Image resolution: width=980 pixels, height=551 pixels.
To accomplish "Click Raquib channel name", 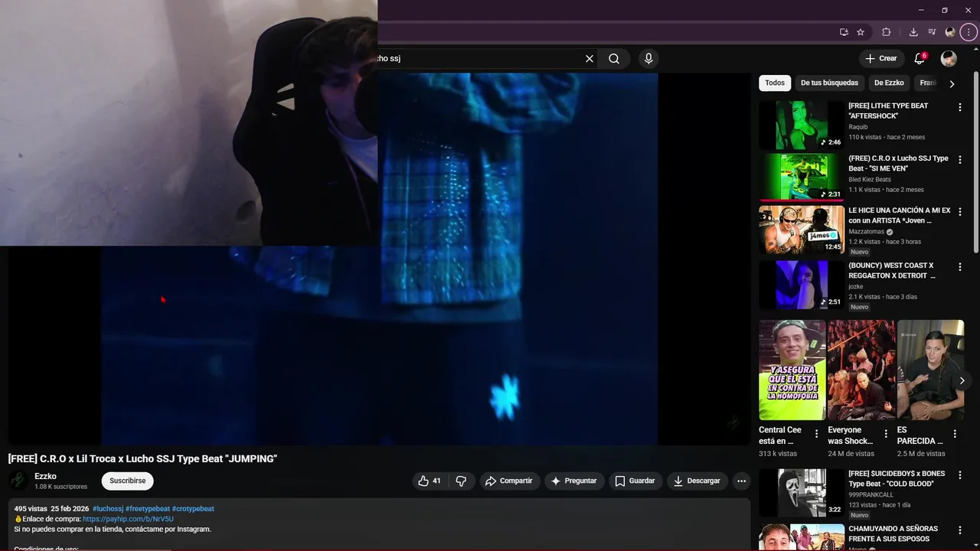I will click(x=859, y=127).
